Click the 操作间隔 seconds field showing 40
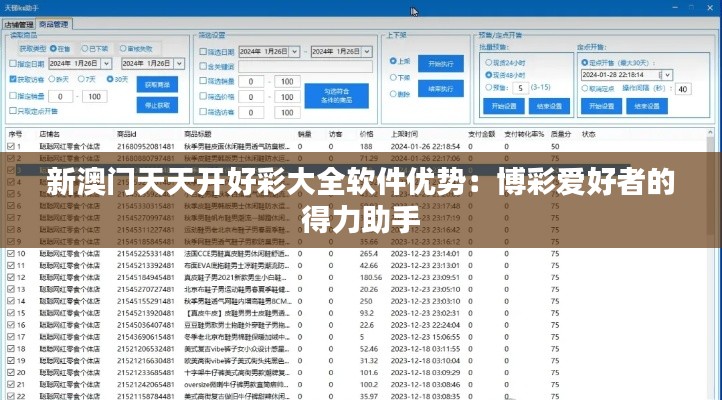This screenshot has width=722, height=400. click(x=683, y=89)
